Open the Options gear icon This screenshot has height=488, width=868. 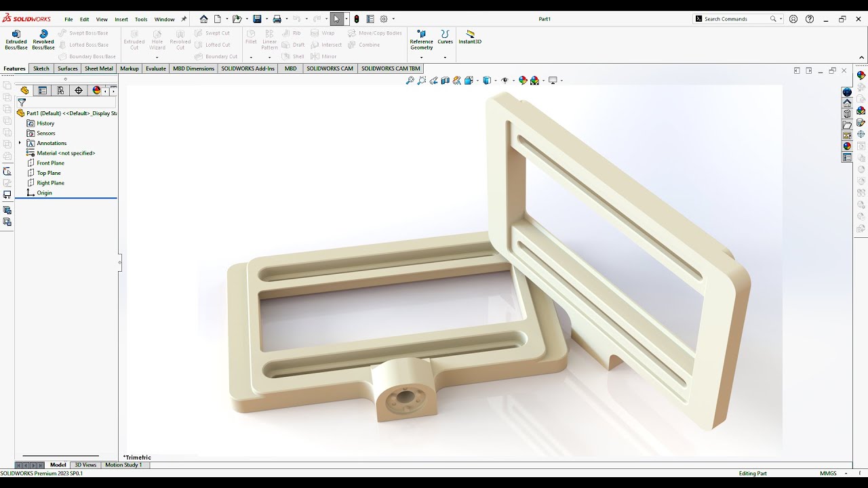tap(384, 19)
